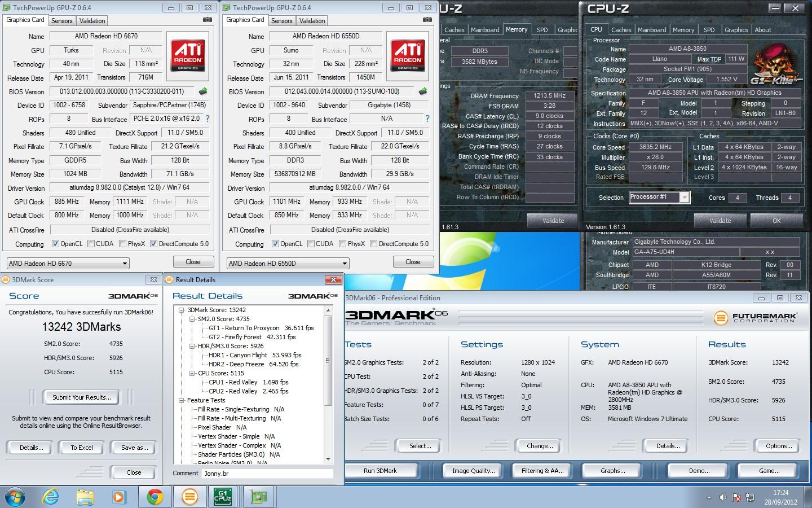Toggle DirectCompute 5.0 checkbox in HD 6670 window
The image size is (812, 508).
pyautogui.click(x=153, y=244)
